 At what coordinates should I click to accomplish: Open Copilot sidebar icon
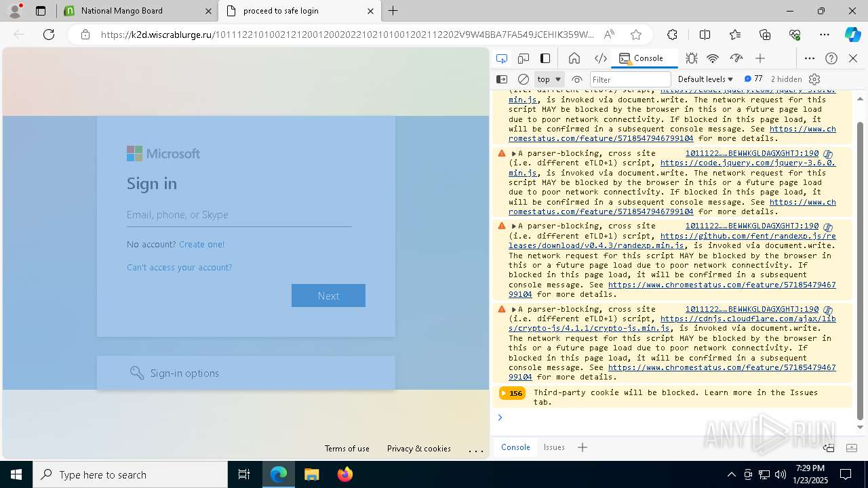tap(852, 35)
